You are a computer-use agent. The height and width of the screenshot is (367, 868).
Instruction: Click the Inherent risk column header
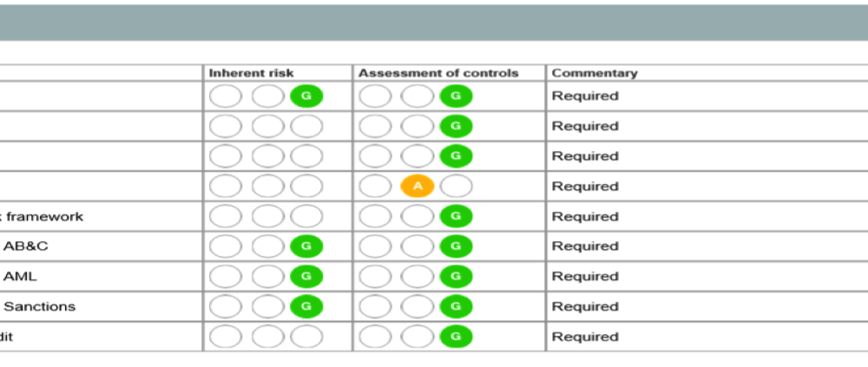pyautogui.click(x=252, y=73)
